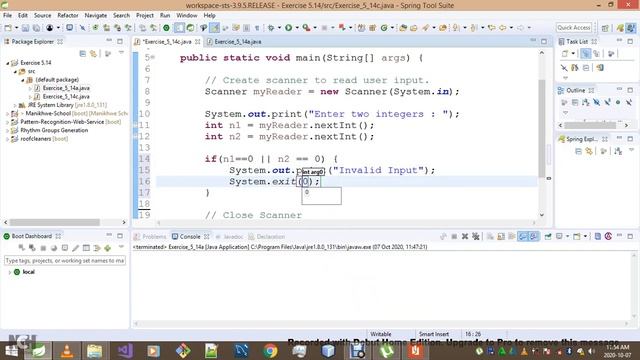
Task: Click the Save disk icon in toolbar
Action: coord(25,28)
